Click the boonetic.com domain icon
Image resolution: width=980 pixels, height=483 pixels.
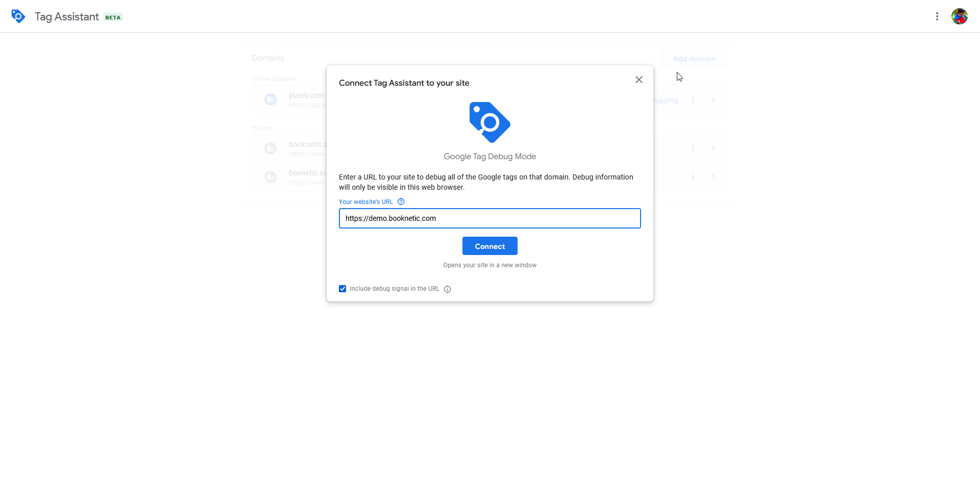pos(271,177)
